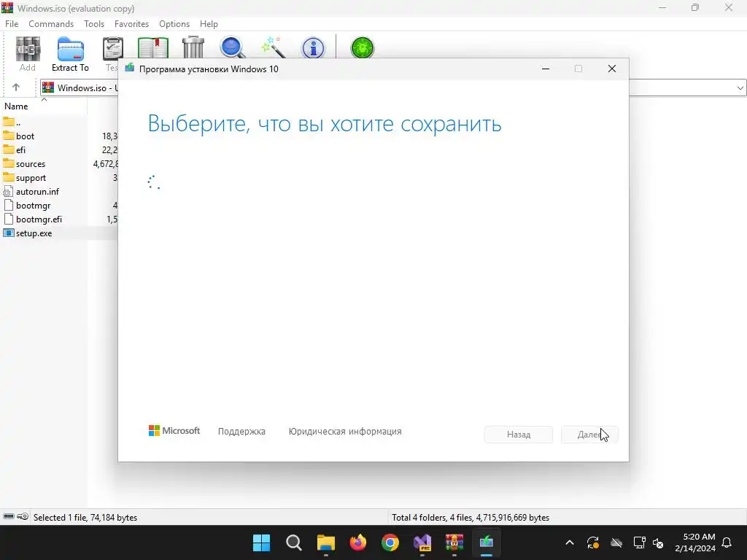Click the Find magnifier icon in WinRAR
This screenshot has height=560, width=747.
pyautogui.click(x=233, y=47)
